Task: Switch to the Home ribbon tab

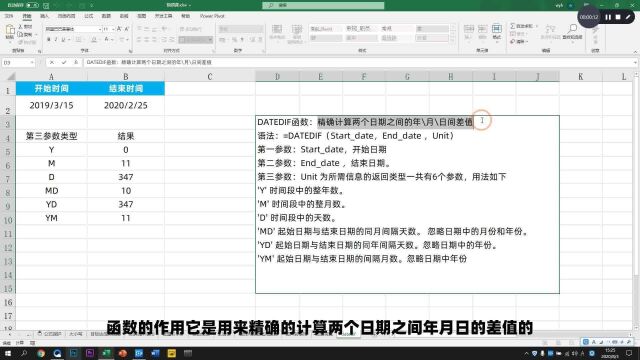Action: point(27,16)
